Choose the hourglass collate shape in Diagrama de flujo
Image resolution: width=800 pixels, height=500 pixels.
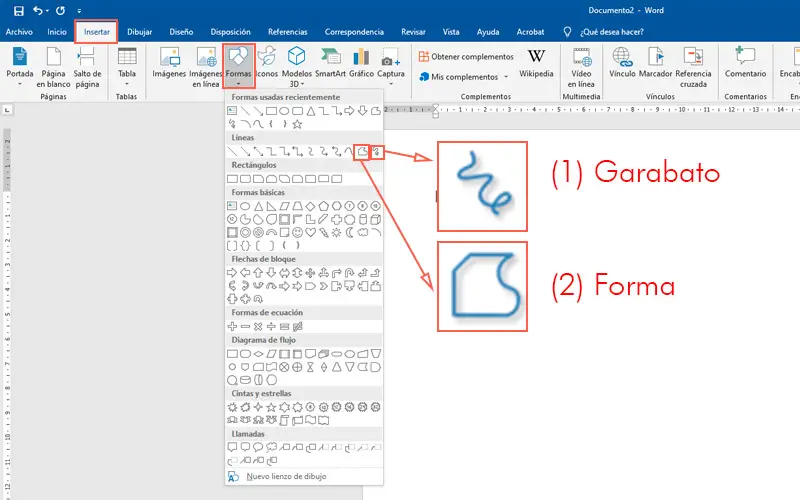tap(310, 367)
